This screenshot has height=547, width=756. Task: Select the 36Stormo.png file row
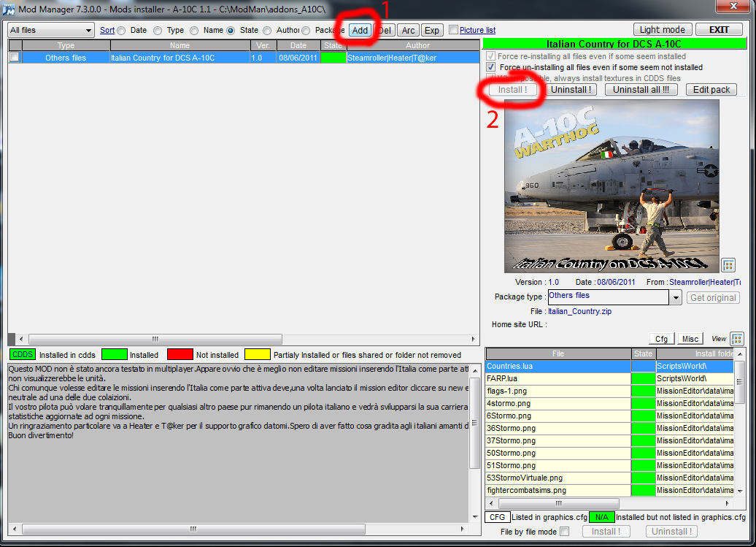point(609,428)
